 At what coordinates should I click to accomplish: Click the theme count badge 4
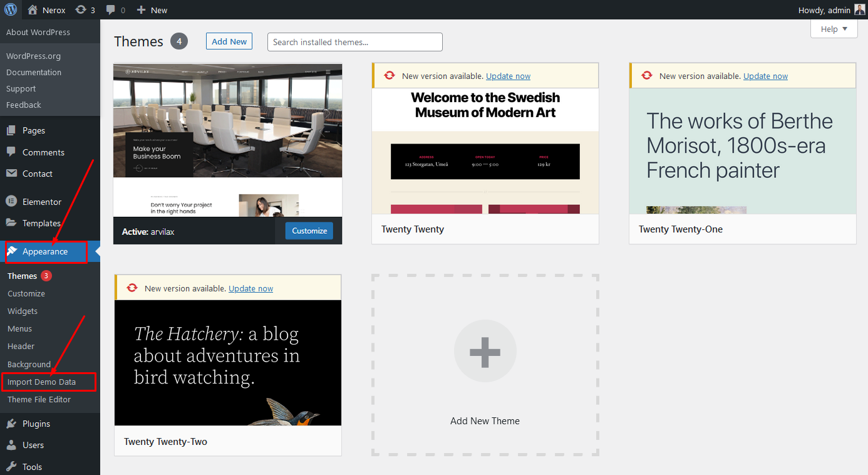[x=178, y=41]
